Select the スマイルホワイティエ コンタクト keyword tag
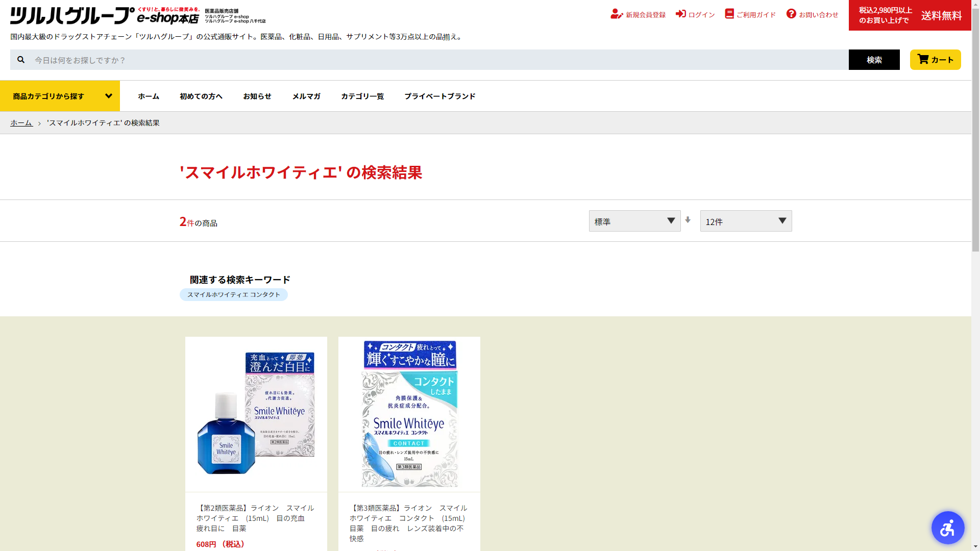 coord(233,295)
